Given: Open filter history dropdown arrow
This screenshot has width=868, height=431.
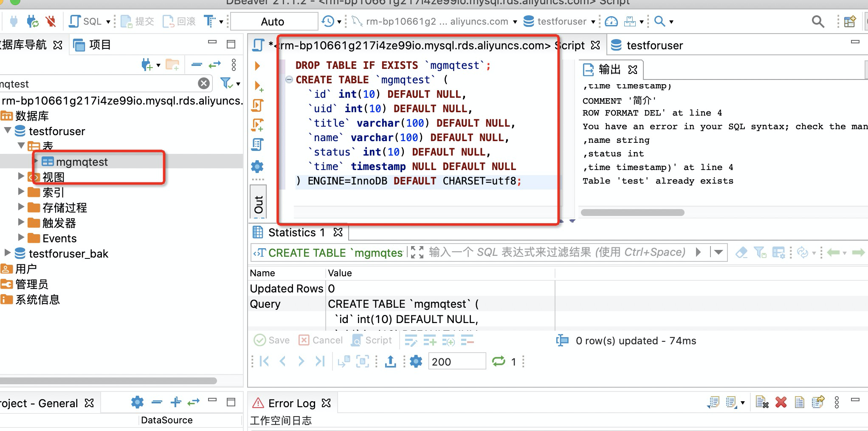Looking at the screenshot, I should [x=719, y=252].
